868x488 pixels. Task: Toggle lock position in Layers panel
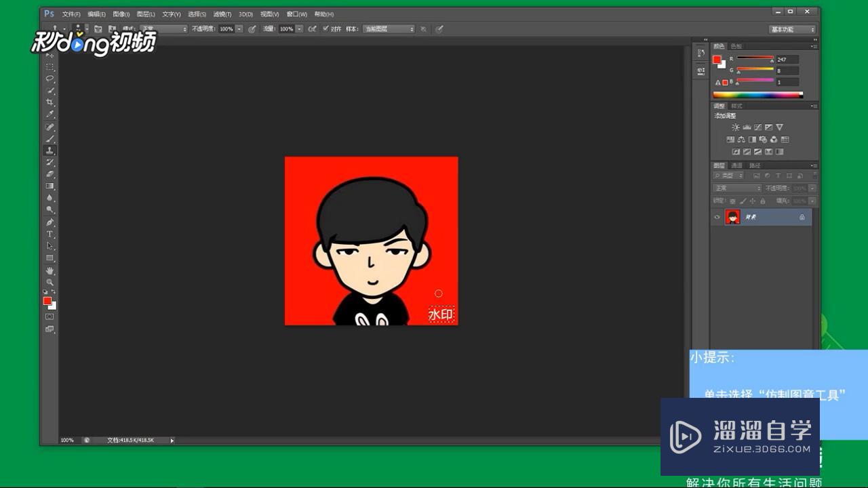pos(753,201)
